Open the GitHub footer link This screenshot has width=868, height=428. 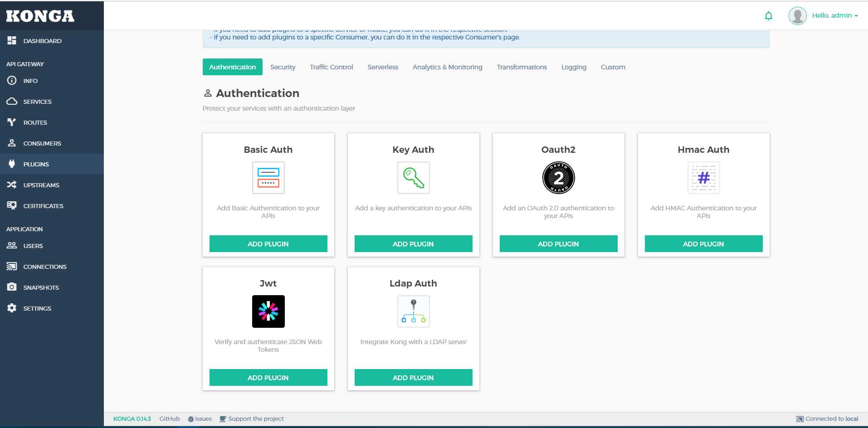click(x=170, y=419)
